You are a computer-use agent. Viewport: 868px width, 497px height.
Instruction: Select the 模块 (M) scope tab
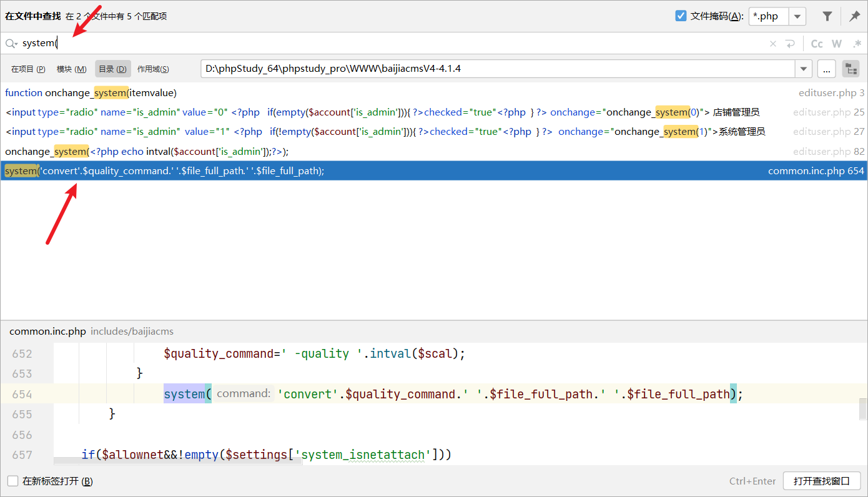pos(72,69)
